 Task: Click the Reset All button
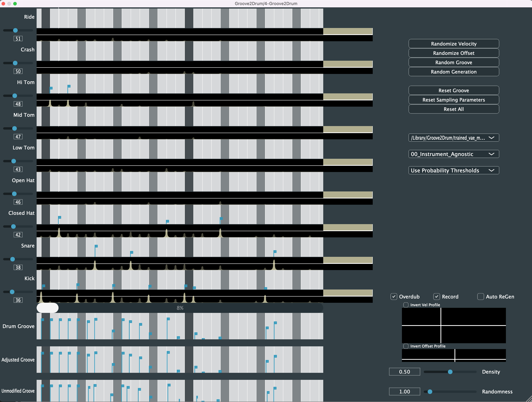pos(454,109)
